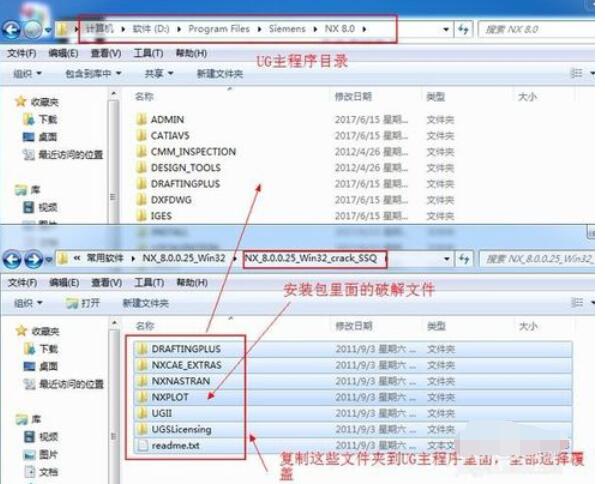Open 工具(T) menu in bottom window
The height and width of the screenshot is (484, 605).
pyautogui.click(x=149, y=283)
